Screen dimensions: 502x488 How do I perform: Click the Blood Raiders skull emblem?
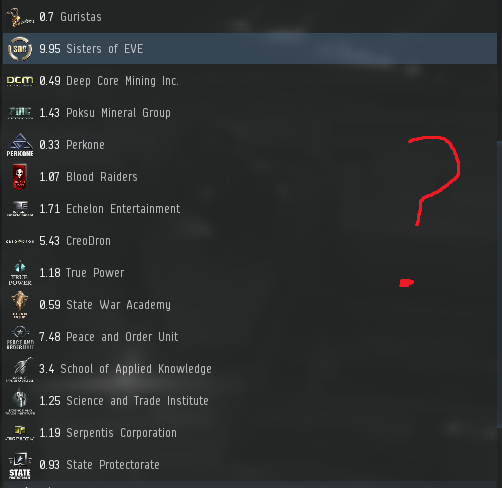(x=20, y=177)
